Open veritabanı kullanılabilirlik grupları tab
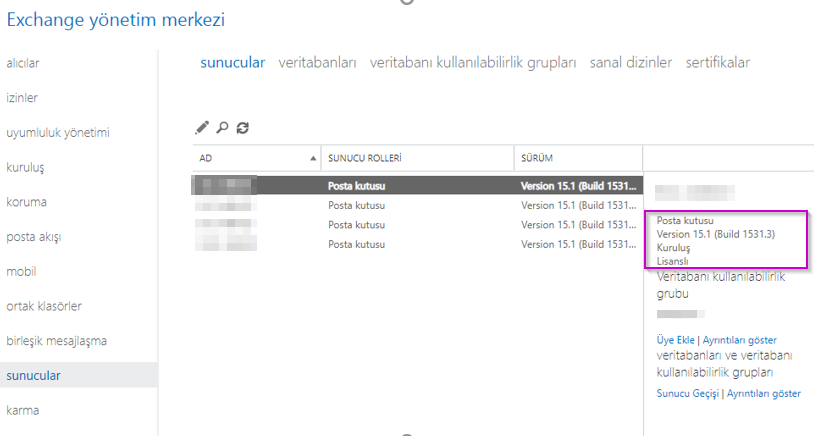 [473, 63]
